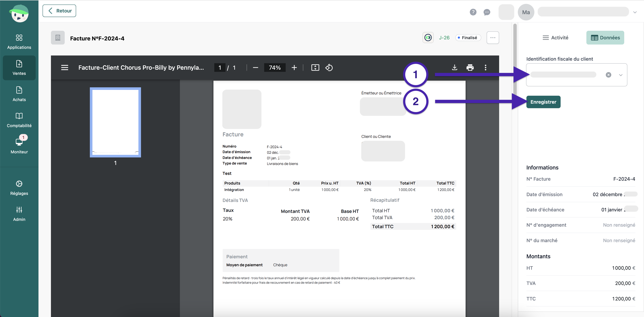The height and width of the screenshot is (317, 644).
Task: Zoom in on the PDF
Action: [x=294, y=68]
